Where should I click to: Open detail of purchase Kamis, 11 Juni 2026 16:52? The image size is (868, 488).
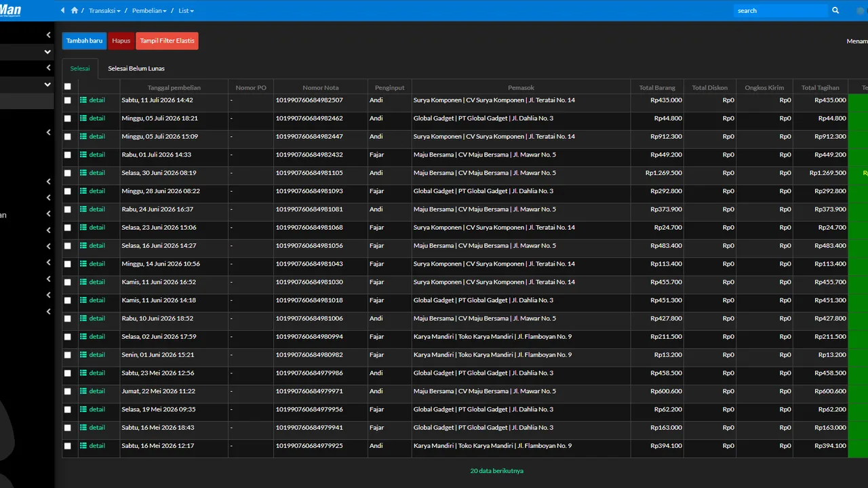point(92,282)
